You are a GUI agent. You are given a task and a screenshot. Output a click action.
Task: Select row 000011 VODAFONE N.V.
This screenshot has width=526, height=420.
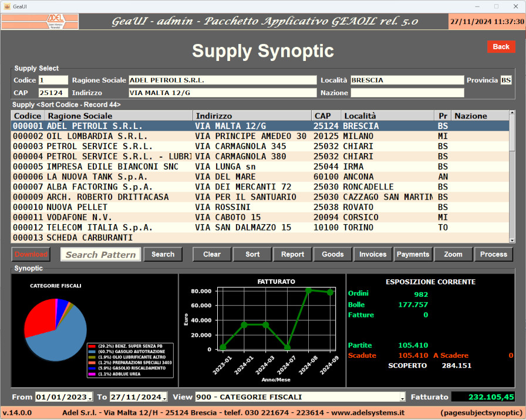[260, 218]
